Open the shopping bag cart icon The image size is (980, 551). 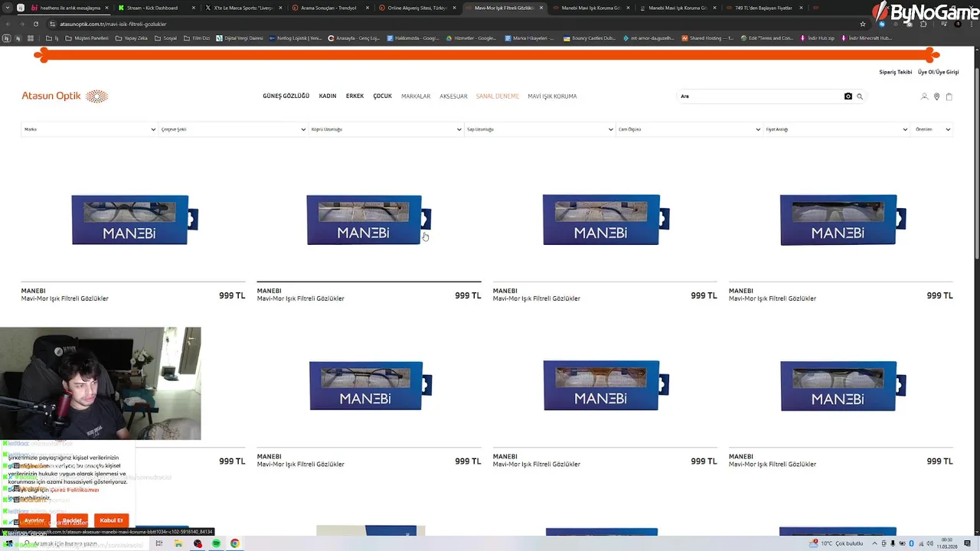tap(949, 96)
